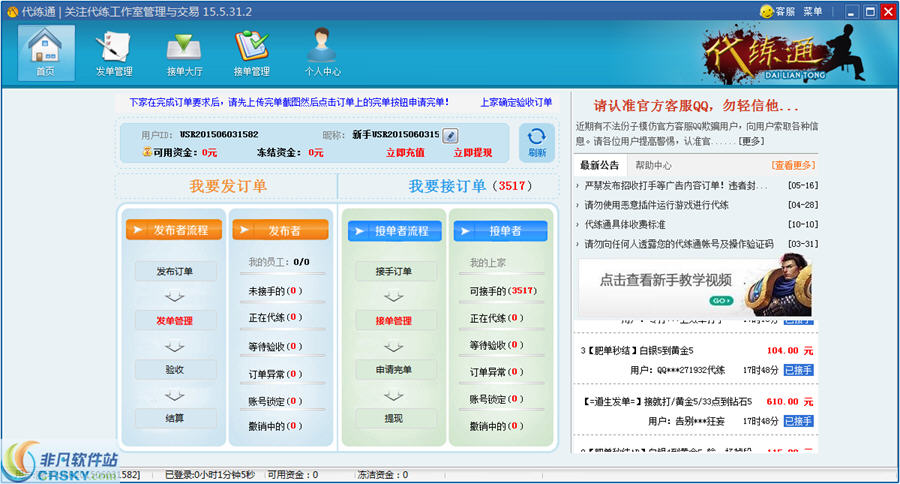The width and height of the screenshot is (900, 484).
Task: Click green GO button on video banner
Action: (x=721, y=300)
